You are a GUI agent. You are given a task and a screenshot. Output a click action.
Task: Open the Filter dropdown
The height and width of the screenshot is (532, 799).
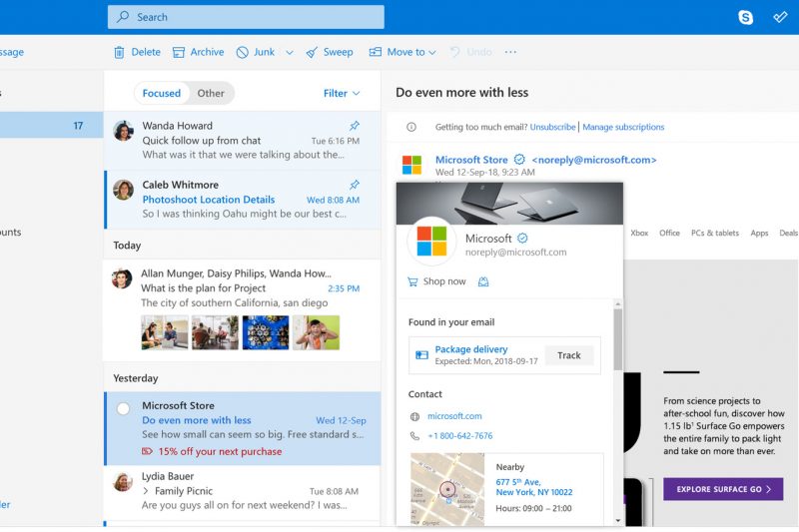[x=342, y=93]
